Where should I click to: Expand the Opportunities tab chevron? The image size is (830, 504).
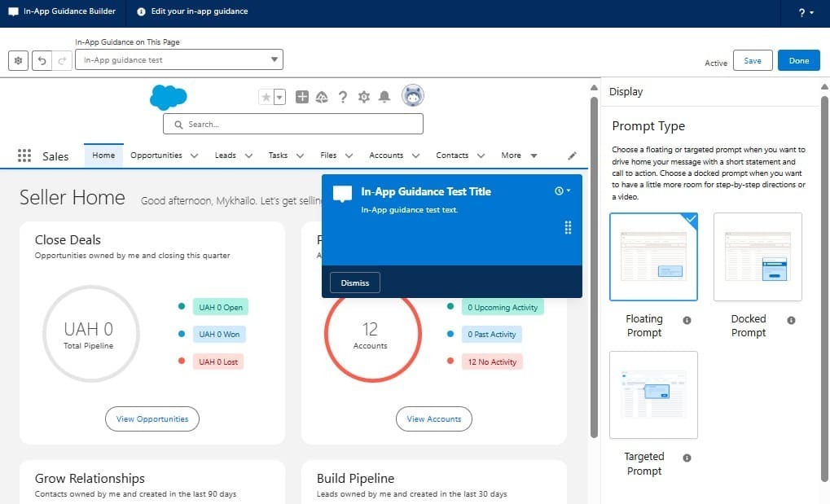(x=195, y=156)
